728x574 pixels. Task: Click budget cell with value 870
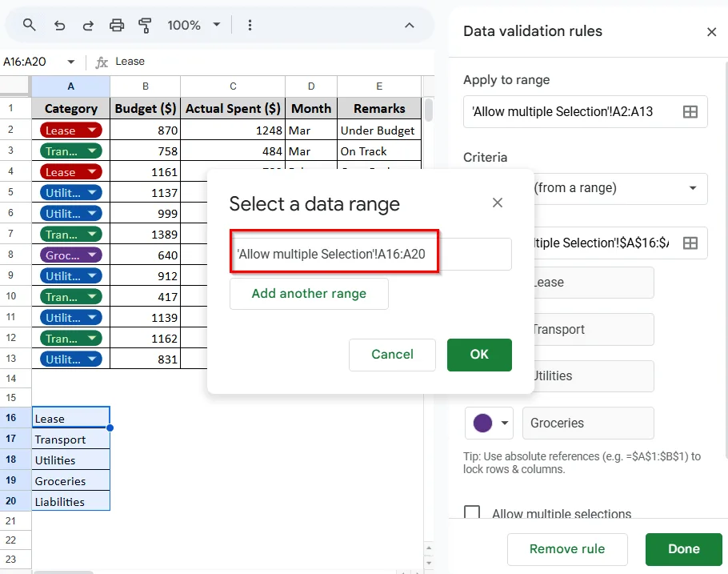146,130
